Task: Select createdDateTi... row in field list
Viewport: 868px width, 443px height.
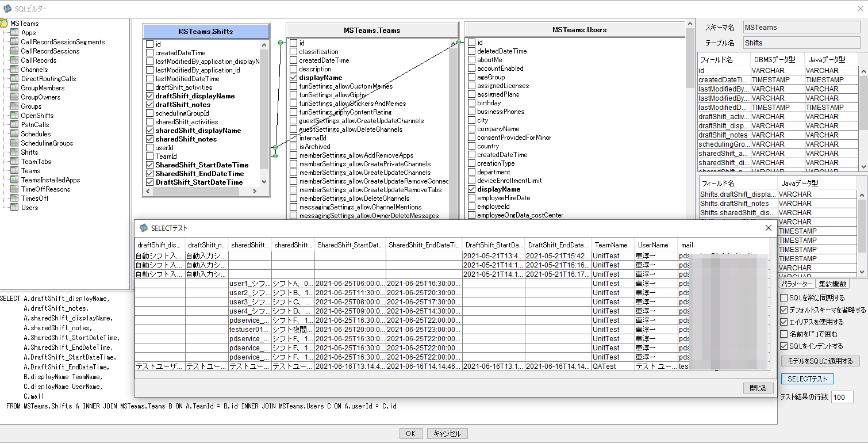Action: tap(777, 80)
